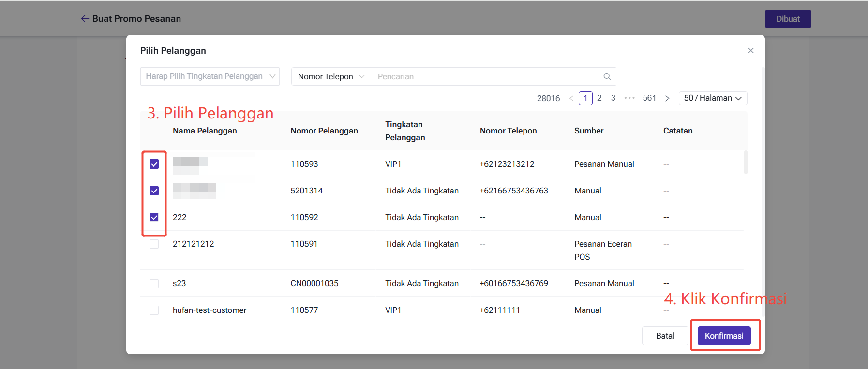This screenshot has height=369, width=868.
Task: Click the Konfirmasi button
Action: [724, 336]
